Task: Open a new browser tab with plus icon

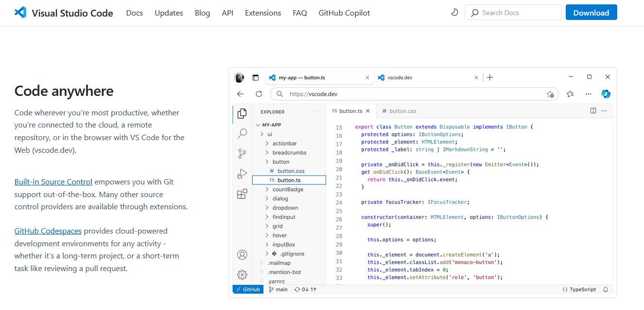Action: coord(490,77)
